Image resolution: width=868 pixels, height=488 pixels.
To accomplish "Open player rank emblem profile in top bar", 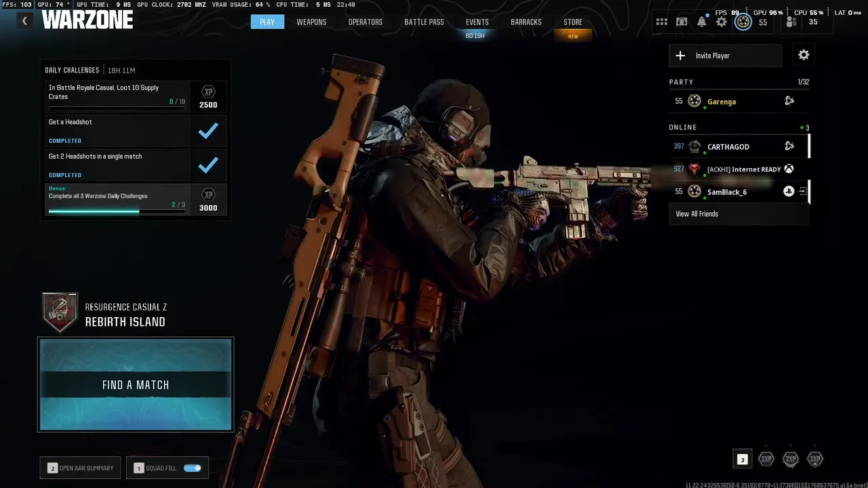I will click(743, 22).
